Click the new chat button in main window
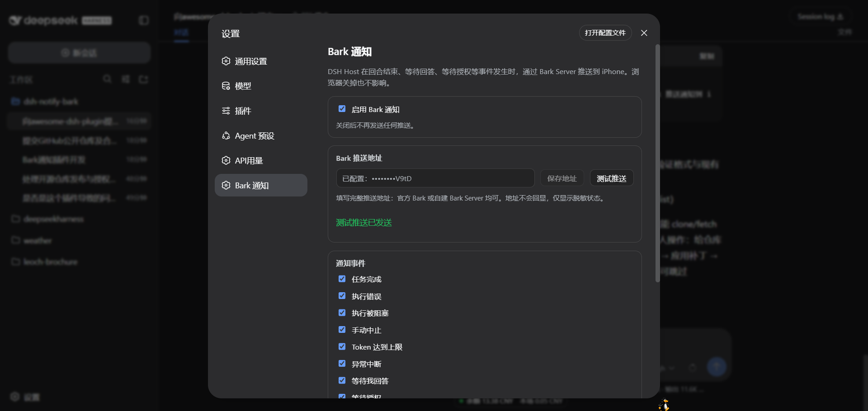Image resolution: width=868 pixels, height=411 pixels. (x=79, y=53)
